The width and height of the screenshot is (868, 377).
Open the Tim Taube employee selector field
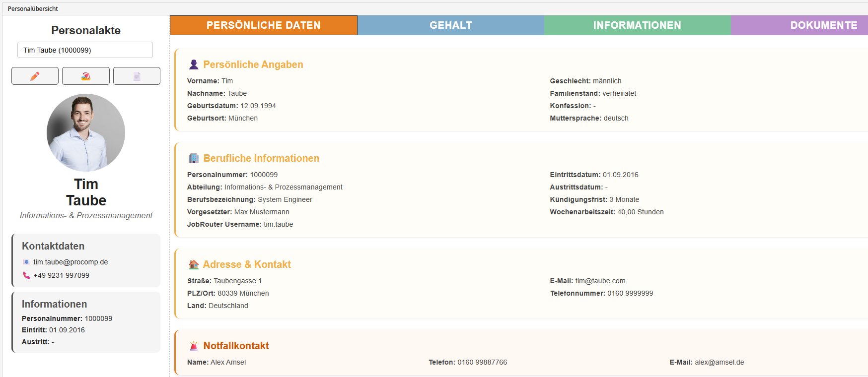point(85,50)
